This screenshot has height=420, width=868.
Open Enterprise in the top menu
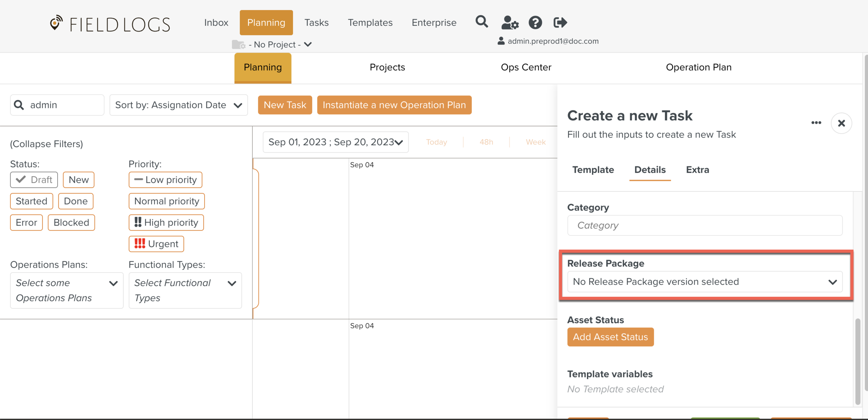pyautogui.click(x=434, y=23)
